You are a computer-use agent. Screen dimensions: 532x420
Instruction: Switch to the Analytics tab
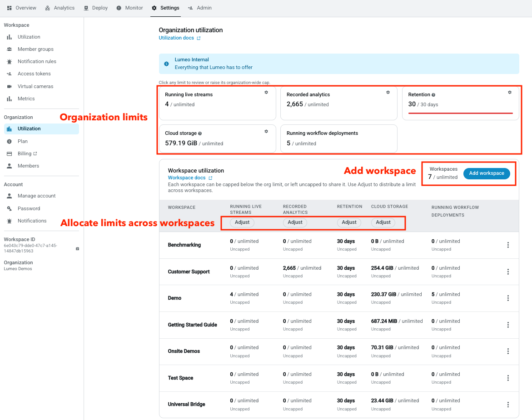tap(60, 8)
